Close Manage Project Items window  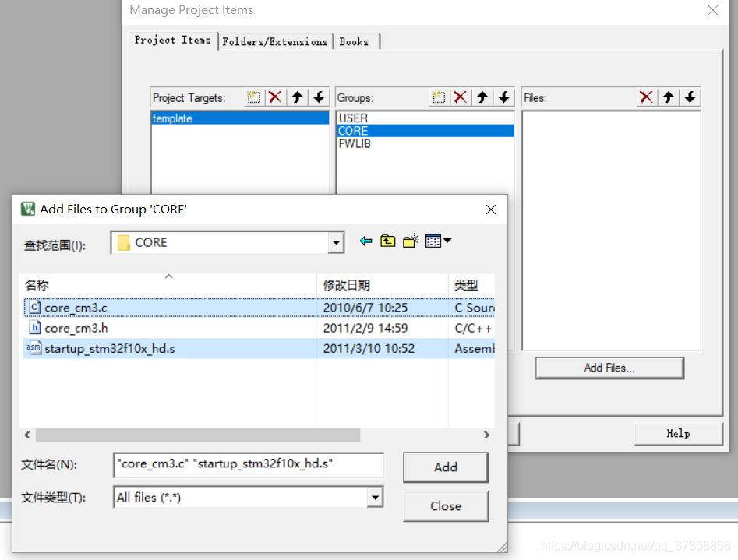pyautogui.click(x=712, y=10)
